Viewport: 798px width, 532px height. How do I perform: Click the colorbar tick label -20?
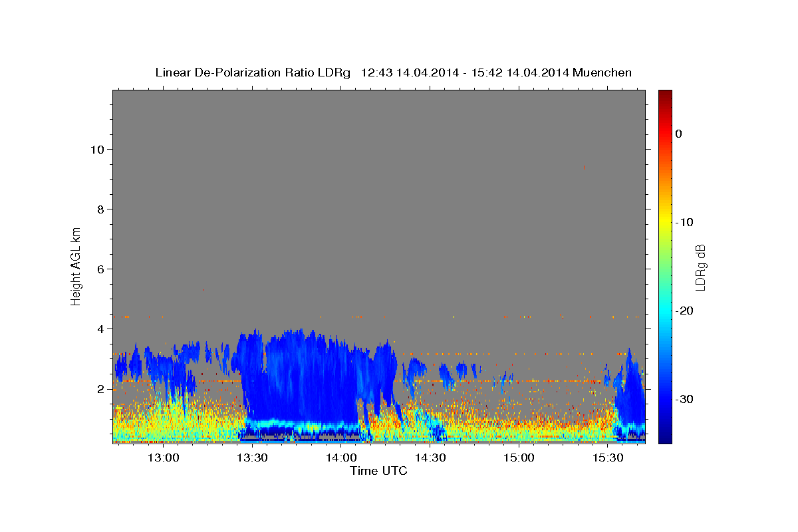coord(685,311)
